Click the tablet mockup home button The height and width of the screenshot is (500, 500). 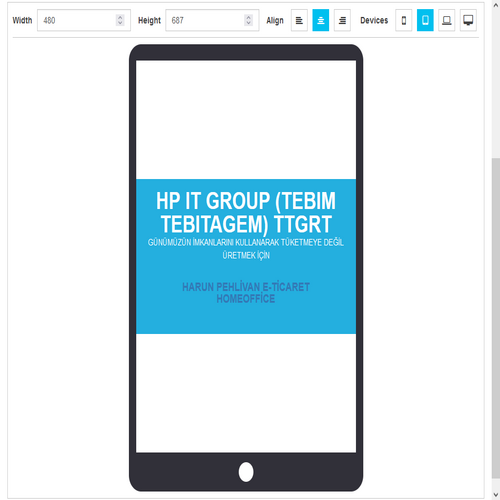tap(246, 472)
